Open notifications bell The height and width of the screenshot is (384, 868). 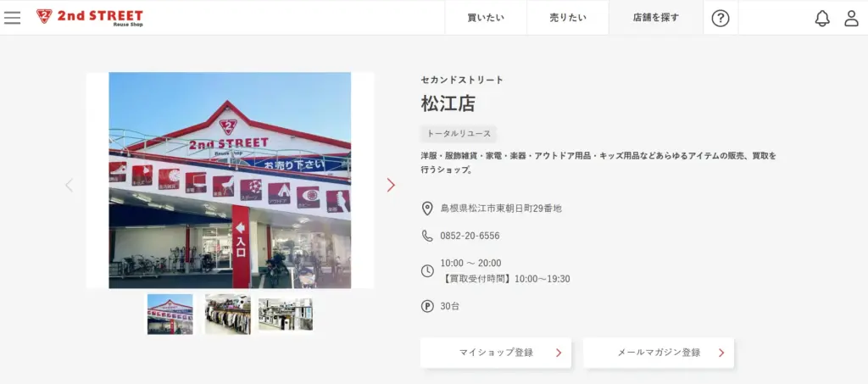pyautogui.click(x=822, y=19)
